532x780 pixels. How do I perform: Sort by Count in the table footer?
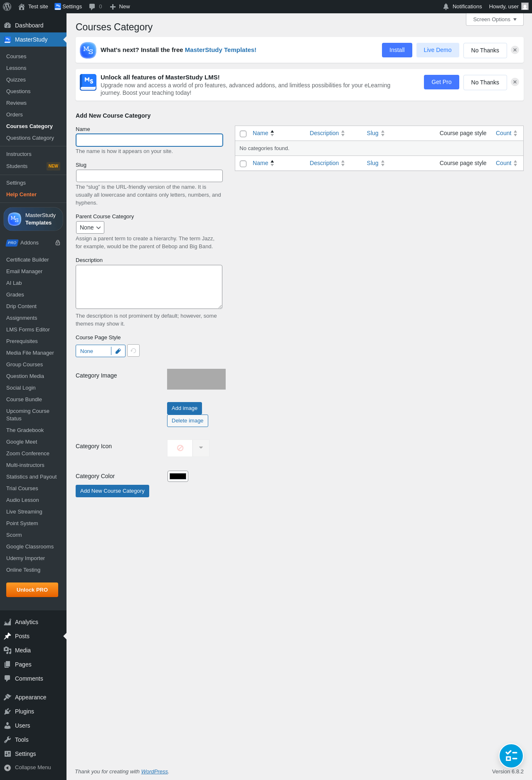point(507,163)
